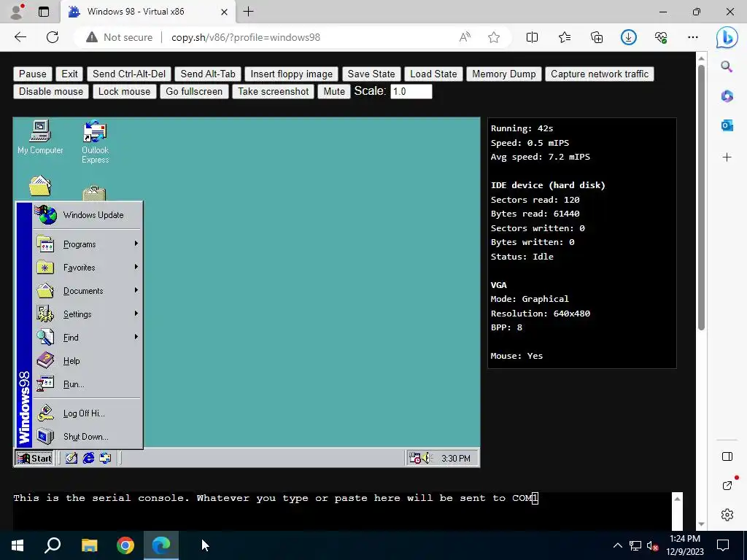Add this page to favorites star

pos(494,37)
